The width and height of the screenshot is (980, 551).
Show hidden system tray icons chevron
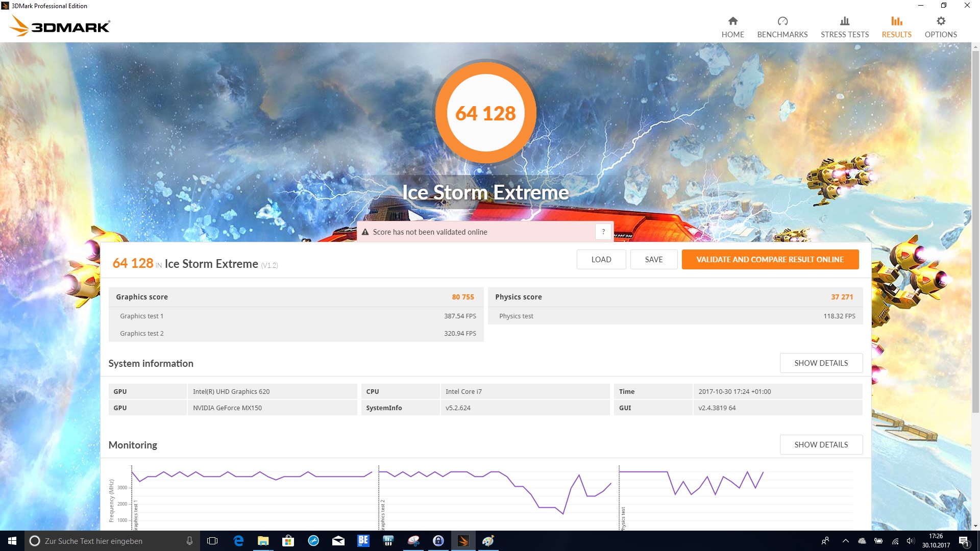coord(845,541)
